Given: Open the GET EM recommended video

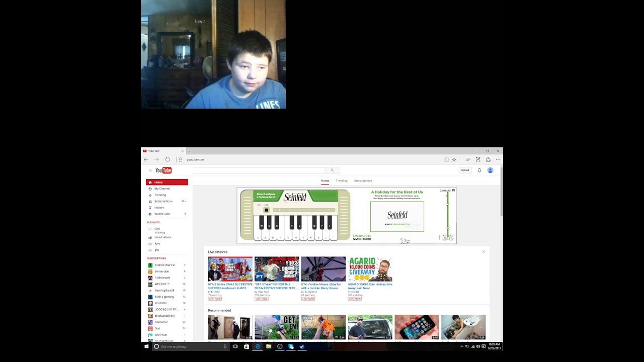Looking at the screenshot, I should [x=277, y=327].
